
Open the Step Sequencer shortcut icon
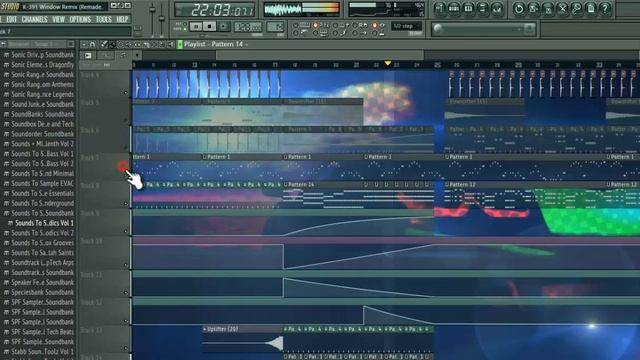pyautogui.click(x=454, y=9)
